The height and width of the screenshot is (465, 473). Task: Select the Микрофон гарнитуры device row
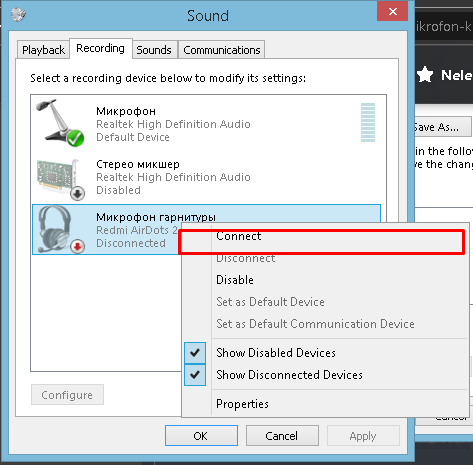click(206, 230)
